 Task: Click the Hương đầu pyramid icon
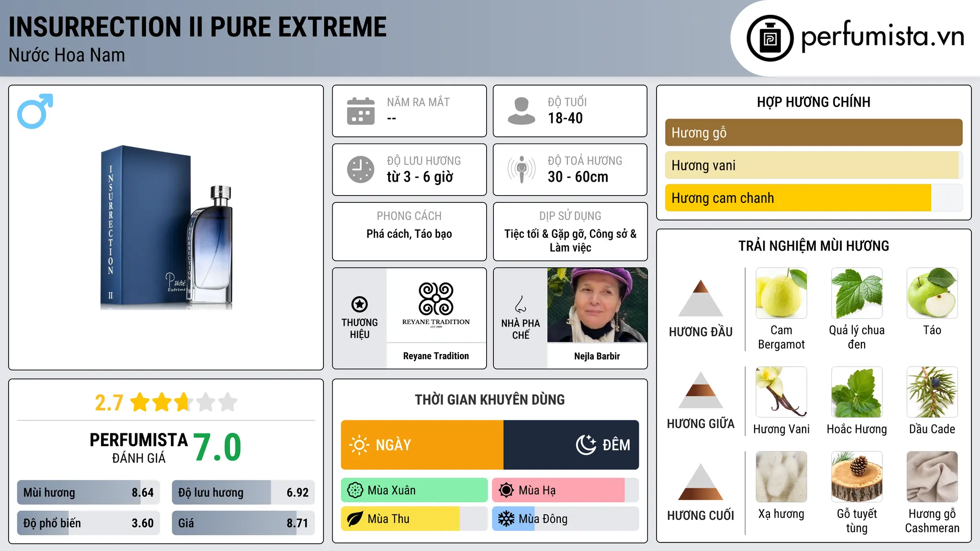point(701,298)
